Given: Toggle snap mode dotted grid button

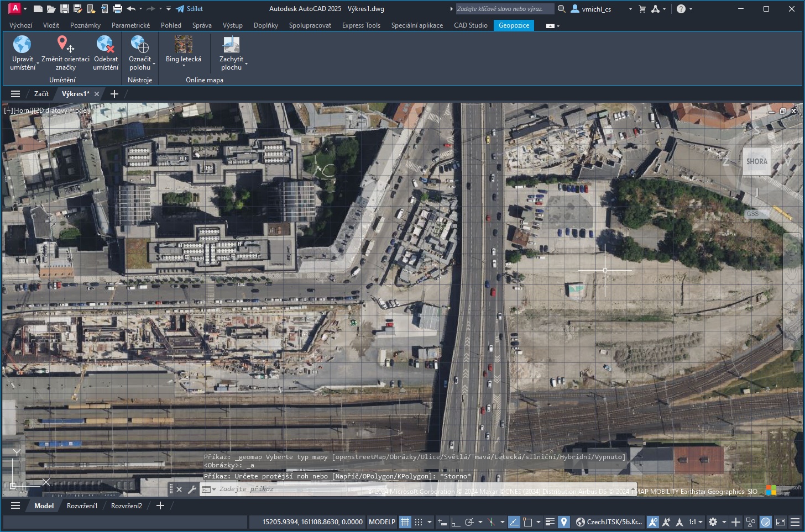Looking at the screenshot, I should [x=419, y=522].
